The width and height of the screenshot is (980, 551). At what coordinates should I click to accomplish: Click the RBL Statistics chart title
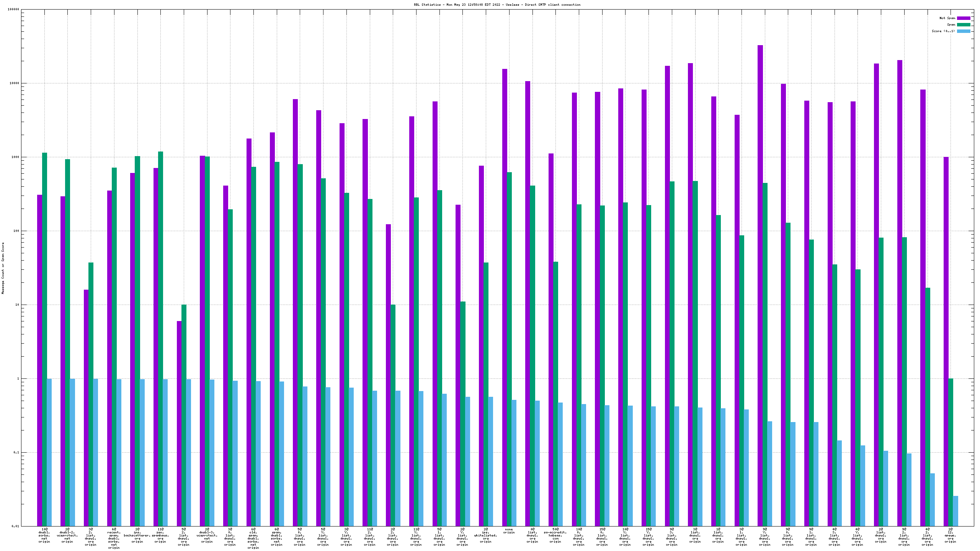(x=497, y=5)
